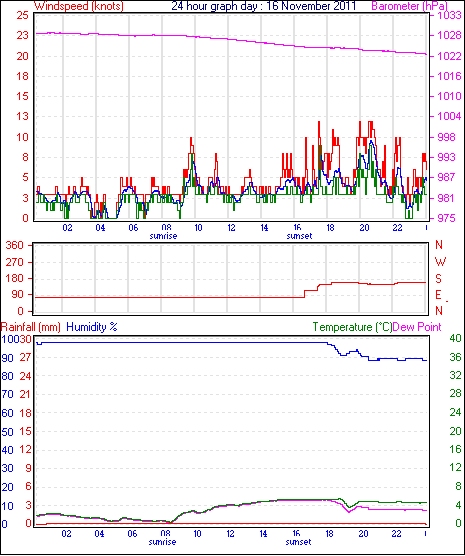Click sunset marker under wind graph
Viewport: 465px width, 556px height.
[299, 236]
